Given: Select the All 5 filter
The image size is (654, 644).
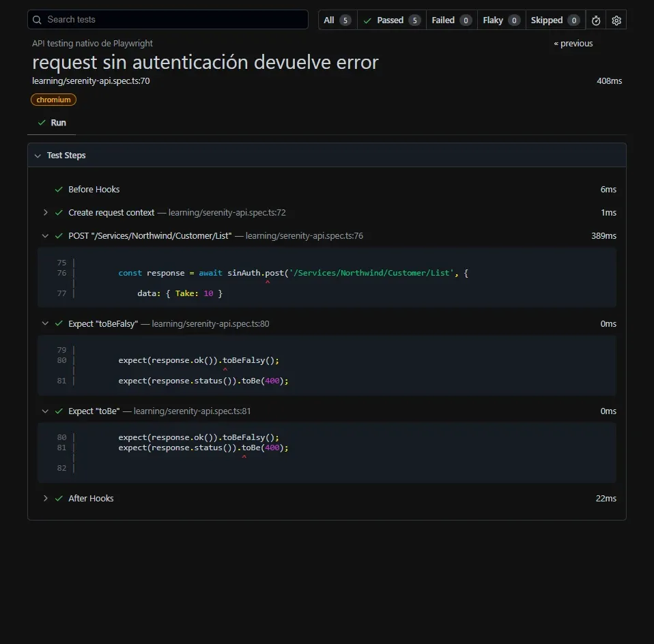Looking at the screenshot, I should pyautogui.click(x=337, y=20).
